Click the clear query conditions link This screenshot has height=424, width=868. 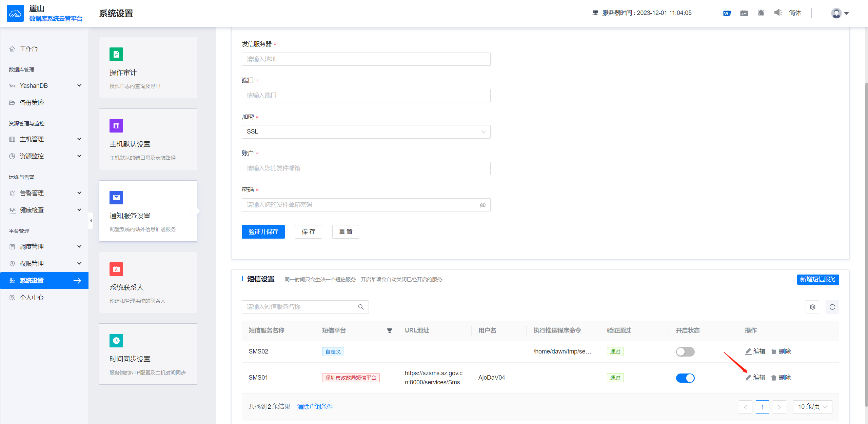tap(315, 407)
